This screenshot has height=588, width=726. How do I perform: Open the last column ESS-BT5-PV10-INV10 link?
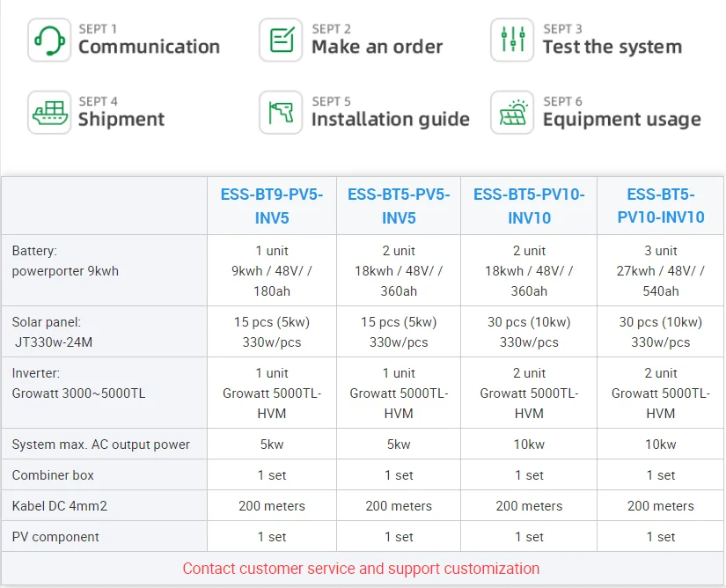[661, 206]
